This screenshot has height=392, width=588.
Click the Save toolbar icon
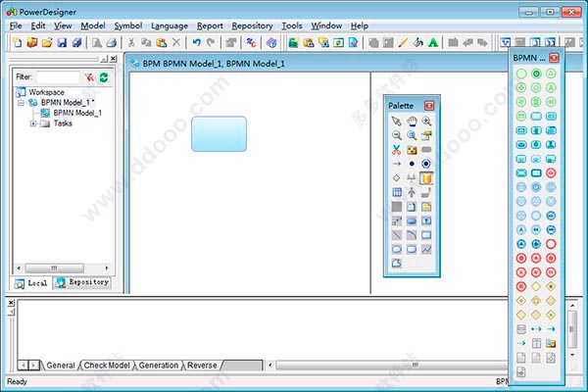point(62,42)
